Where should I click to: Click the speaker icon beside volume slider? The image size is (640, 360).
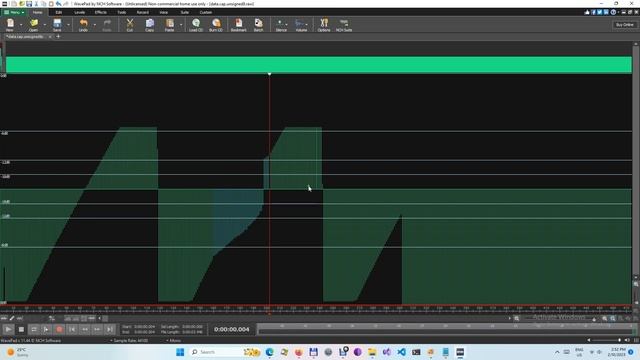tap(627, 340)
